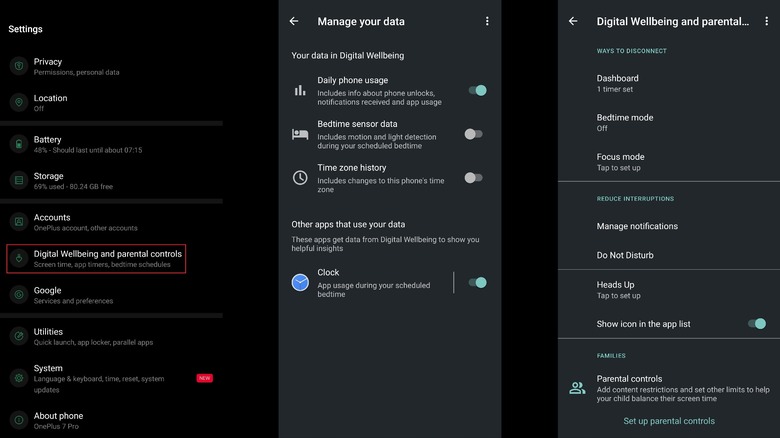The image size is (780, 438).
Task: Open the Dashboard timer entry
Action: 618,83
